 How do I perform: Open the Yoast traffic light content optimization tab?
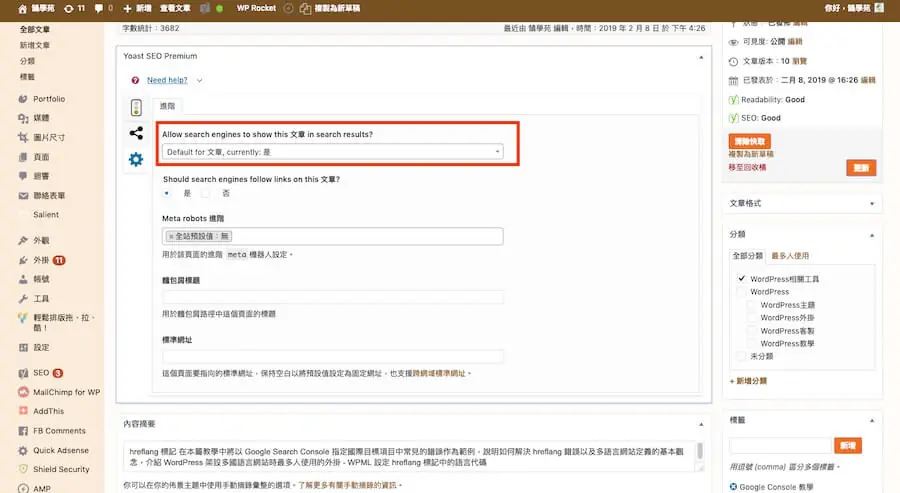136,107
